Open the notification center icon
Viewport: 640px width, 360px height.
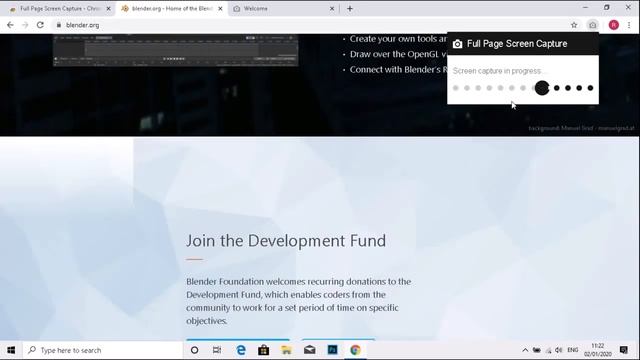[x=624, y=350]
